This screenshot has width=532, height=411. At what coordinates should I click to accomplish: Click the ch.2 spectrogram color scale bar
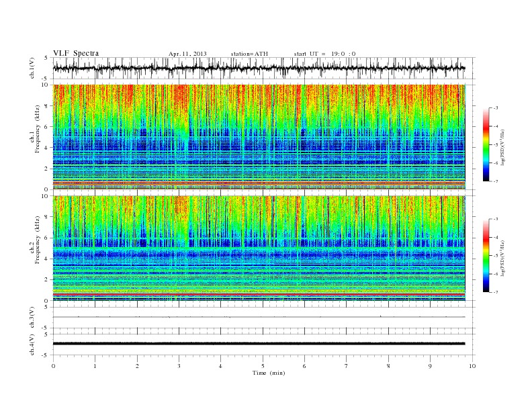(486, 256)
